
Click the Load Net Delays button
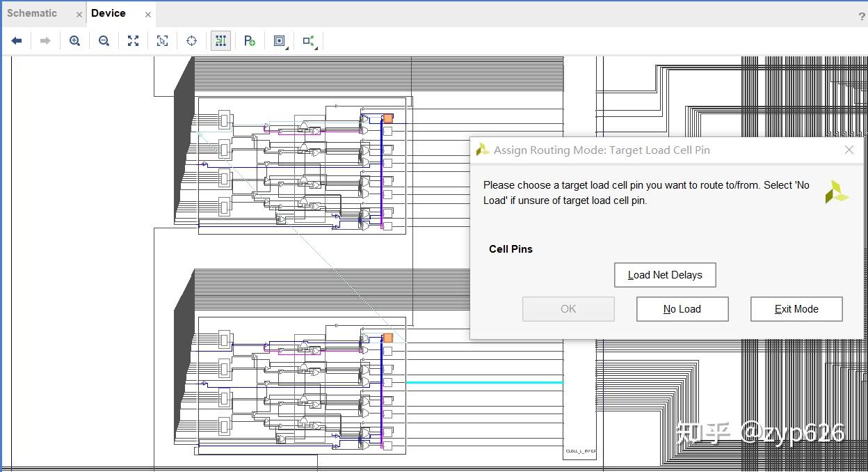coord(665,275)
